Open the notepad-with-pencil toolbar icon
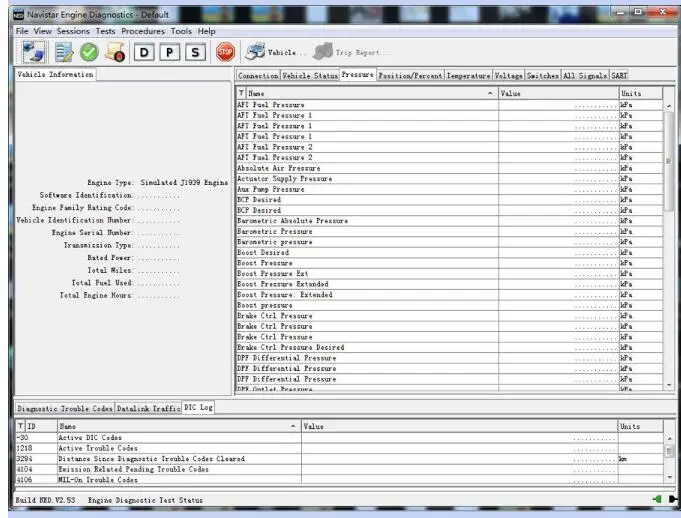Viewport: 681px width, 518px height. 64,53
